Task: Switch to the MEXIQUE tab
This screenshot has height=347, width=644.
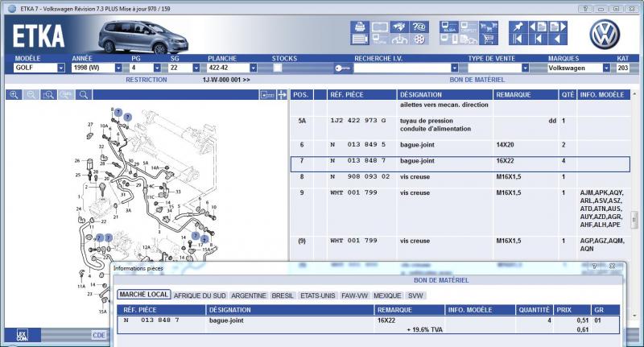Action: point(387,295)
